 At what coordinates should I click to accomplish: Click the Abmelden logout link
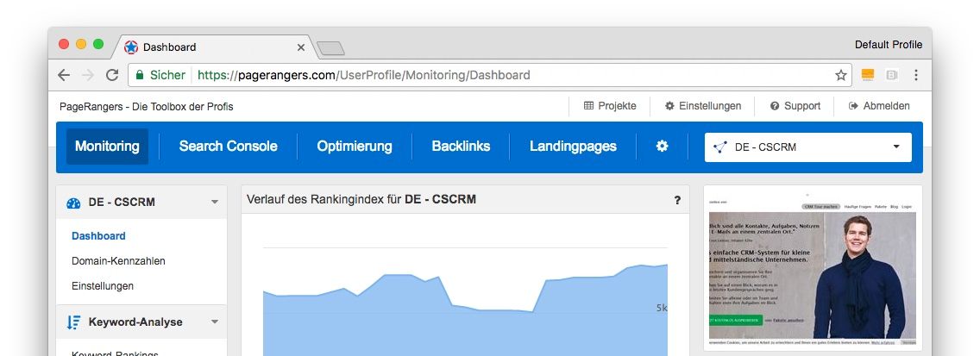878,106
